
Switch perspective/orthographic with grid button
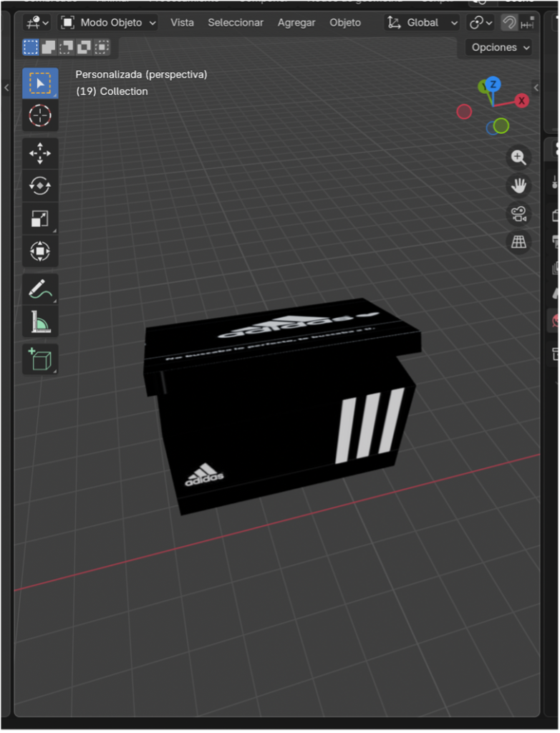(518, 242)
